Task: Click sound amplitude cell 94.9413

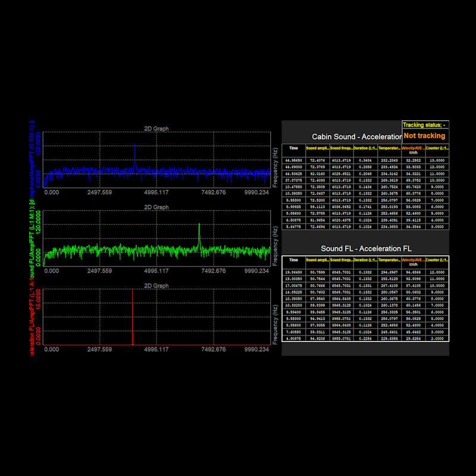Action: (318, 319)
